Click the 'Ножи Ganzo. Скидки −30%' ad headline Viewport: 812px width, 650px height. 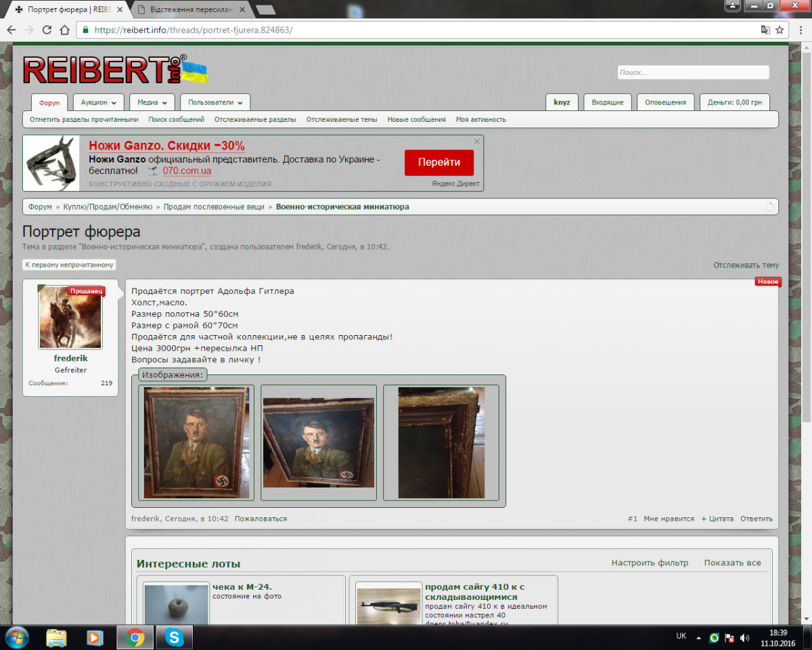(x=166, y=146)
